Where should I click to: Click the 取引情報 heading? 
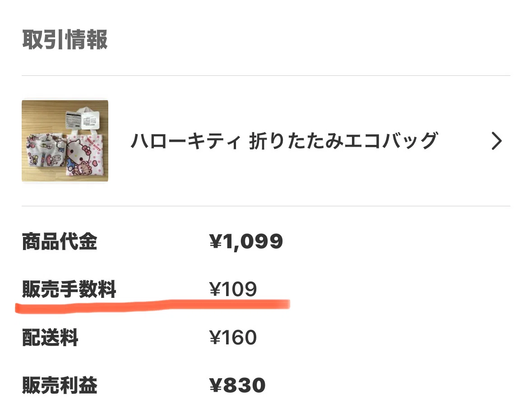click(x=65, y=40)
